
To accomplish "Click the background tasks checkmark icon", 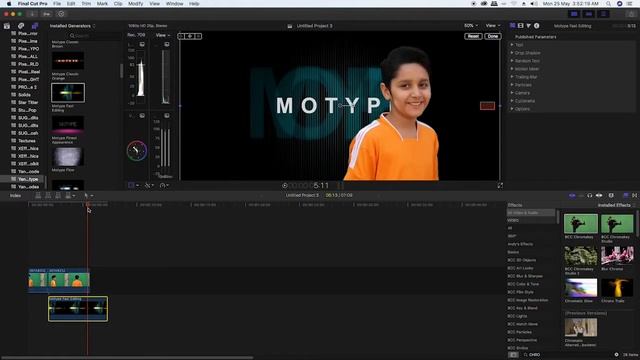I will click(61, 14).
